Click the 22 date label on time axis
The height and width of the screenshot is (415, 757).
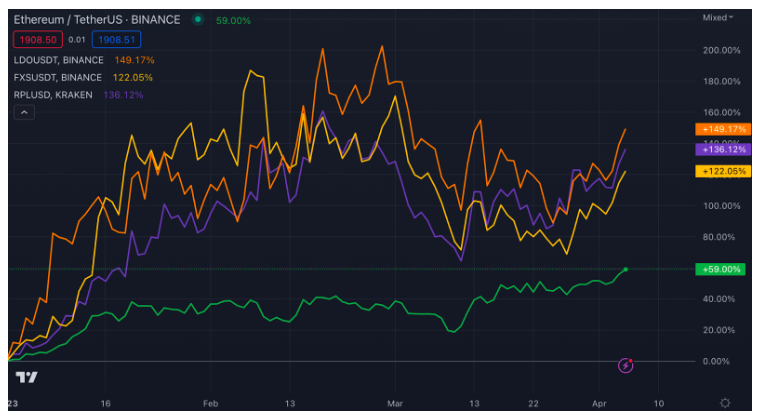533,403
